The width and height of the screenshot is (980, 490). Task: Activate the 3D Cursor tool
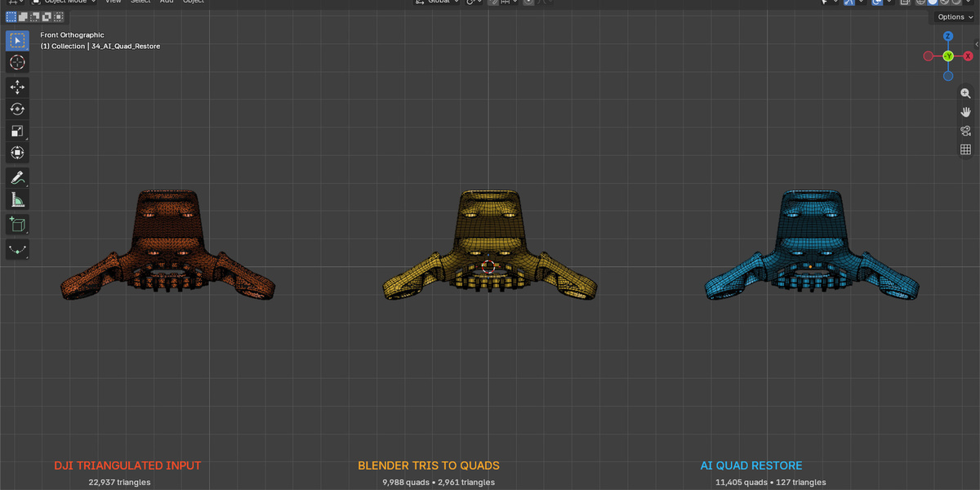17,62
